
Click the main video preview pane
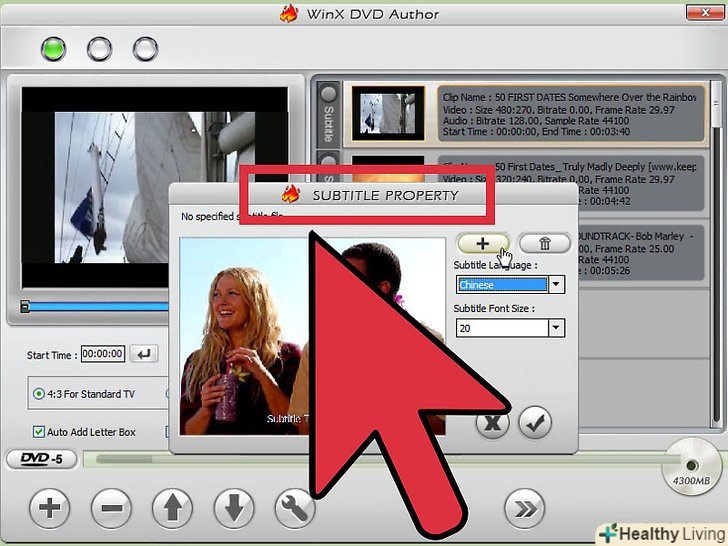pyautogui.click(x=155, y=188)
